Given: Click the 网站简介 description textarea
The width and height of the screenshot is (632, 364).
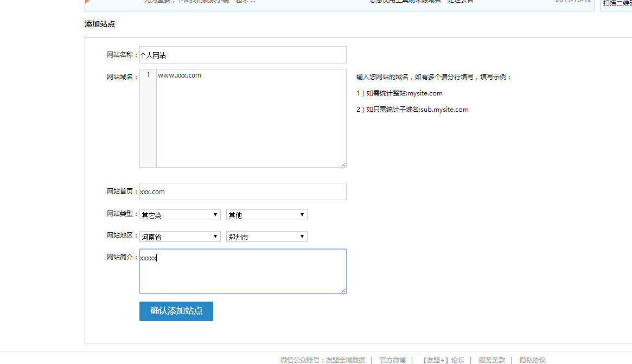Looking at the screenshot, I should (x=242, y=271).
